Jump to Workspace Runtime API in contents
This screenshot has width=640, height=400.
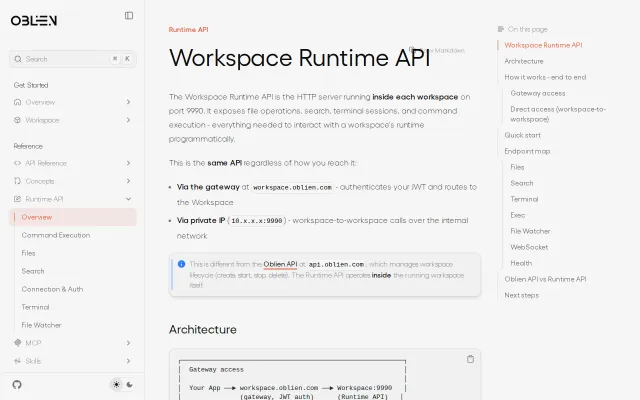(x=543, y=45)
